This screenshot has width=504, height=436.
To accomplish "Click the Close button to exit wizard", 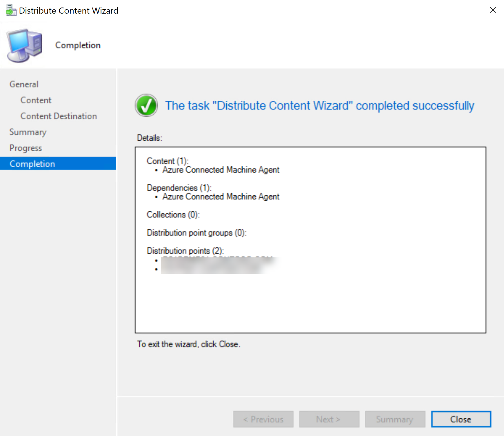I will (461, 419).
